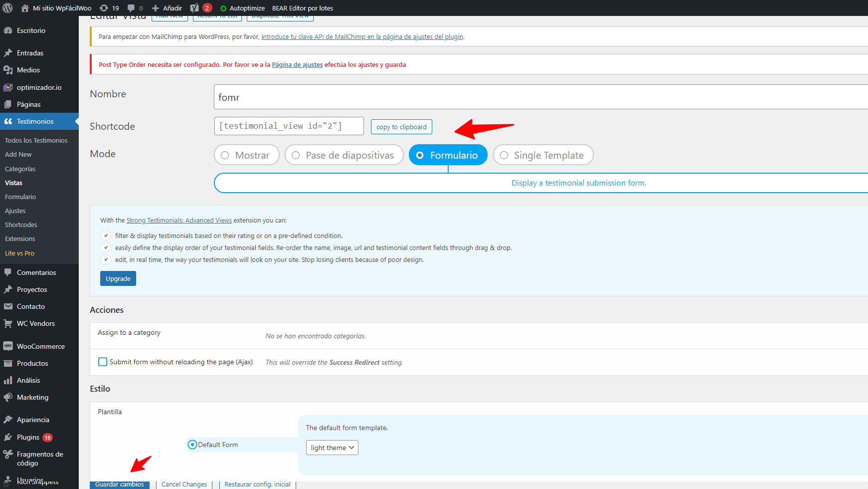Open Todos los Testimonios submenu item
Image resolution: width=868 pixels, height=489 pixels.
pyautogui.click(x=36, y=140)
